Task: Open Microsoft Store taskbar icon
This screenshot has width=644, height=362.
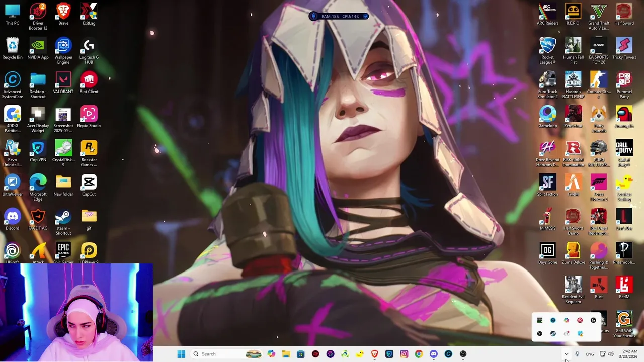Action: [300, 354]
